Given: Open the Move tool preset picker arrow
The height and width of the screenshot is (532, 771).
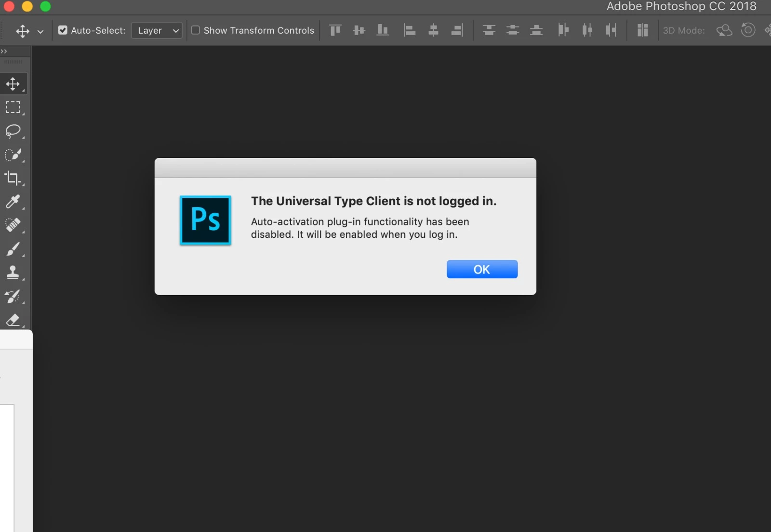Looking at the screenshot, I should coord(40,31).
